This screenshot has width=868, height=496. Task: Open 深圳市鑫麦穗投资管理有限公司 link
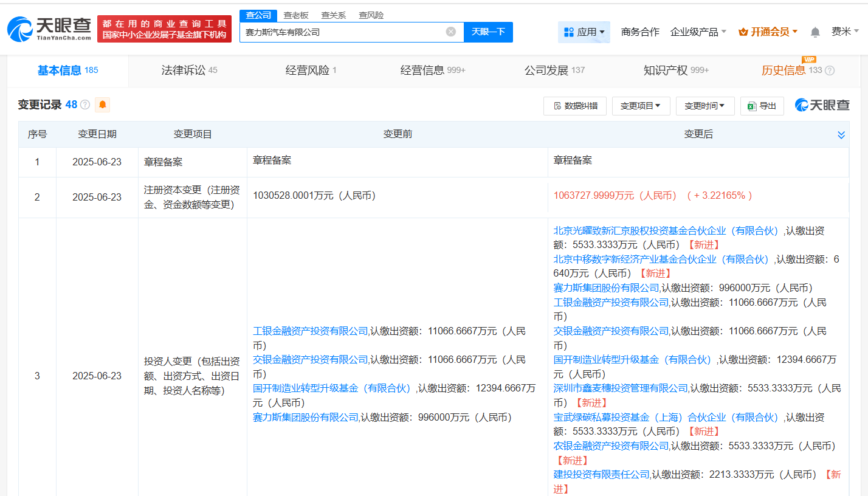[621, 388]
